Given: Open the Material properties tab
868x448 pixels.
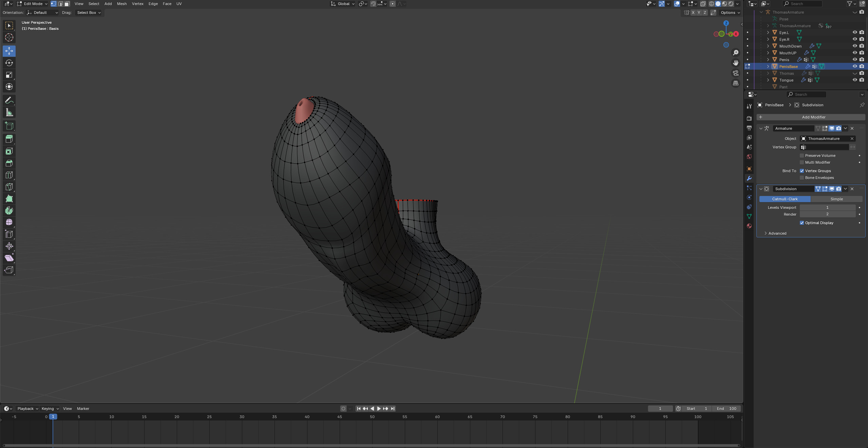Looking at the screenshot, I should click(x=749, y=226).
